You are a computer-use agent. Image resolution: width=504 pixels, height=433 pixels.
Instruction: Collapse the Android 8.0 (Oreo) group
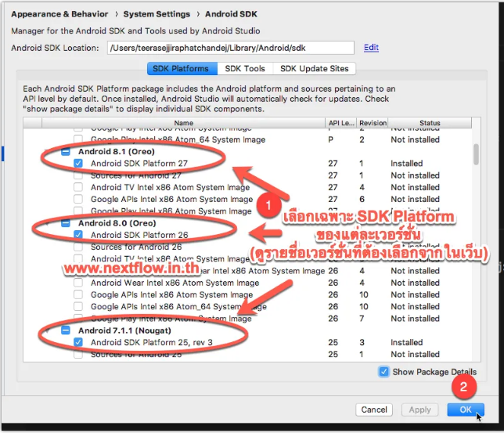(x=49, y=223)
